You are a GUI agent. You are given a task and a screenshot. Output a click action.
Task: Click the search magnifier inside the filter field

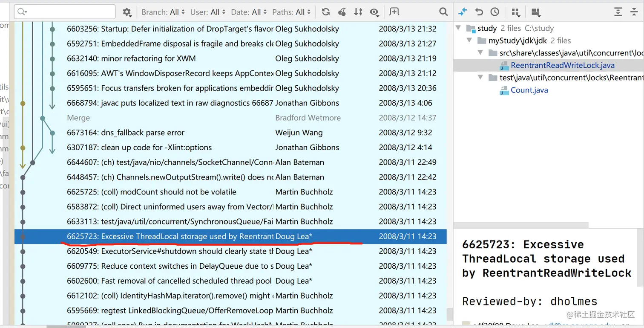(x=23, y=12)
